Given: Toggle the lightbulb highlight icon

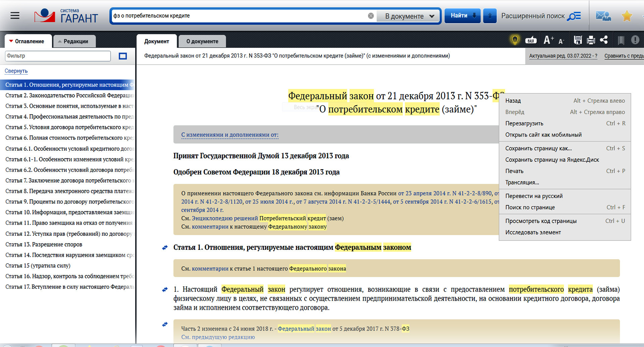Looking at the screenshot, I should pos(515,40).
